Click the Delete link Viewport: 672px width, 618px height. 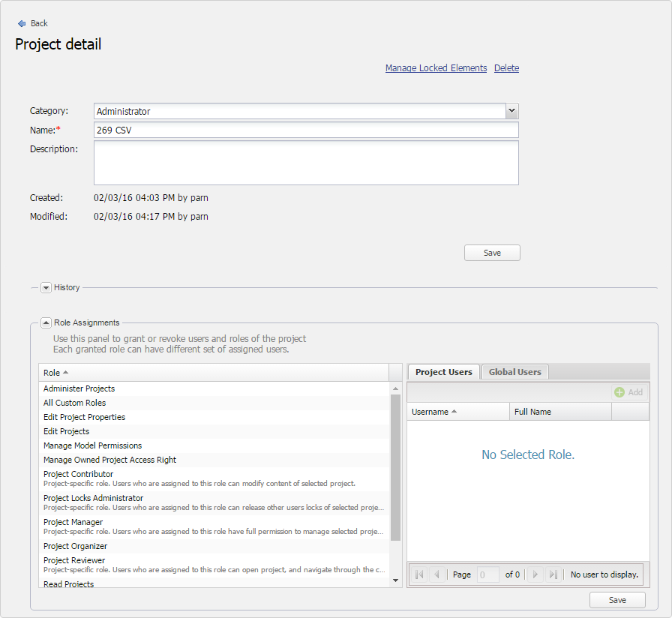506,68
